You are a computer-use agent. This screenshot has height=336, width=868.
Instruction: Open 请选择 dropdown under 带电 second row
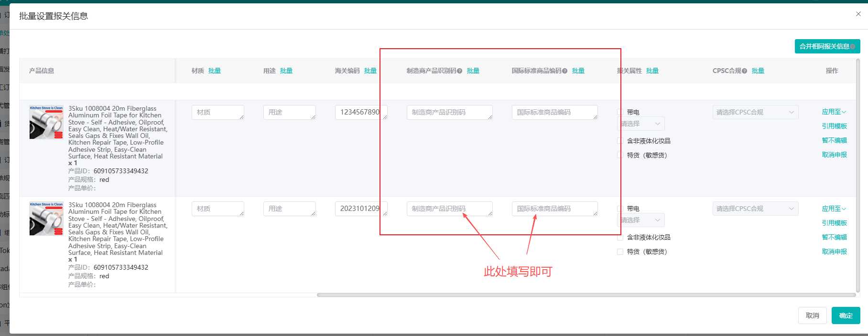(x=641, y=220)
